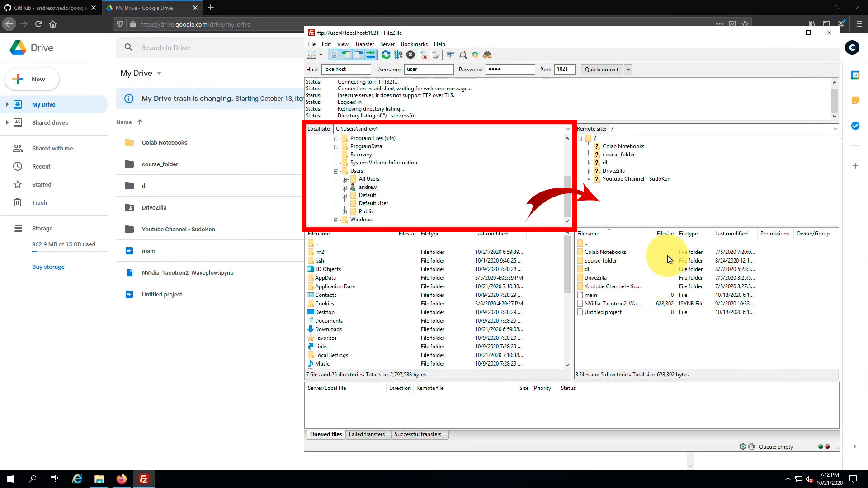
Task: Click the Host input field
Action: pyautogui.click(x=346, y=70)
